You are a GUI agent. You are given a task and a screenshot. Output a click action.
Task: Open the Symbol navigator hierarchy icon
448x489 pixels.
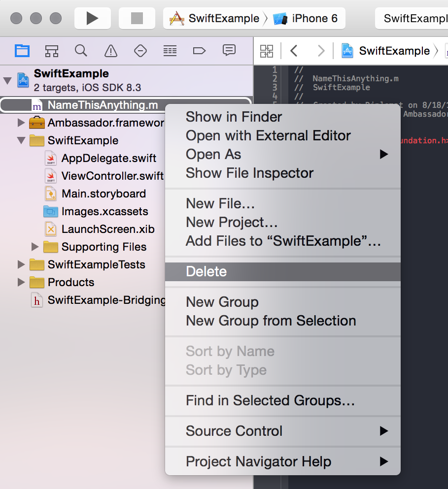click(x=52, y=51)
